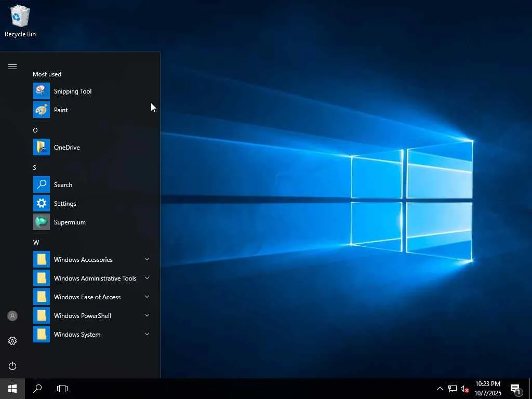Click the Windows Start button on taskbar
Image resolution: width=532 pixels, height=399 pixels.
pos(12,389)
